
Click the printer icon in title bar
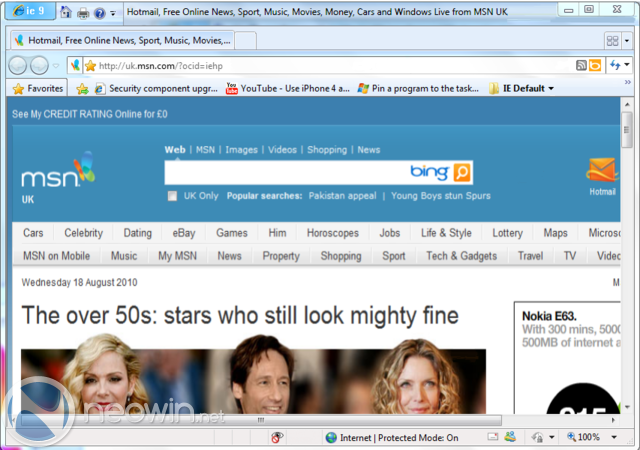pos(83,13)
